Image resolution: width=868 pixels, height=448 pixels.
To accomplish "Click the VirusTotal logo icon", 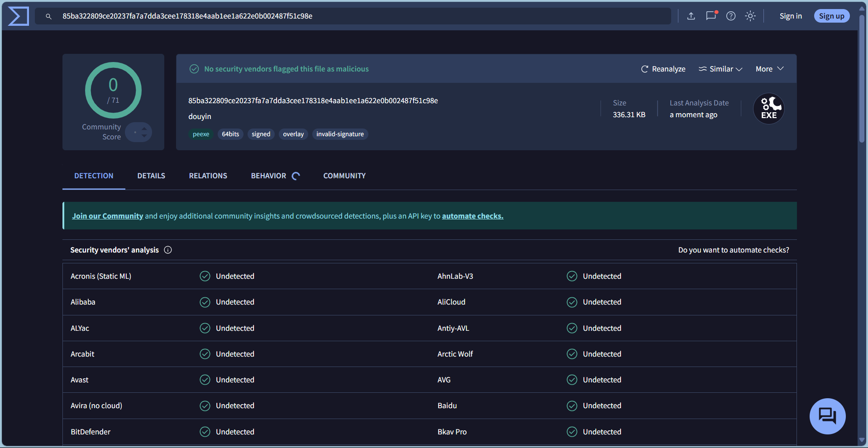I will point(19,16).
